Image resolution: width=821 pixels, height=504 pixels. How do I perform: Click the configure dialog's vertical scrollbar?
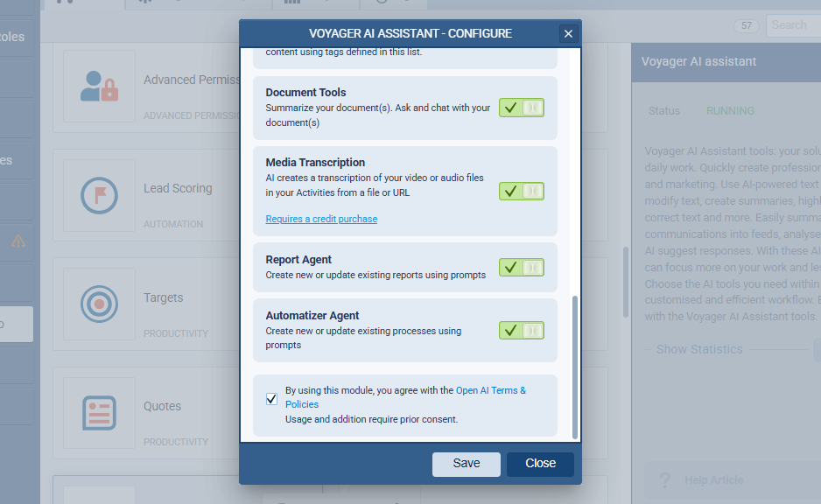click(x=574, y=366)
